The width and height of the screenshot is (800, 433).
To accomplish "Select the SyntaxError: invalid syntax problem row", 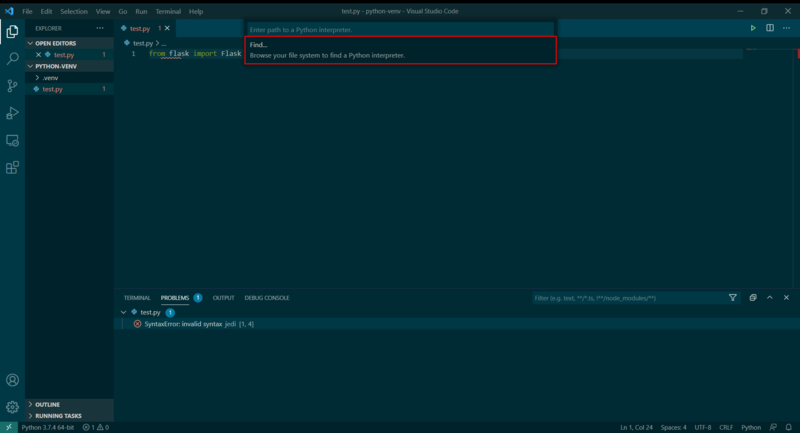I will click(457, 324).
